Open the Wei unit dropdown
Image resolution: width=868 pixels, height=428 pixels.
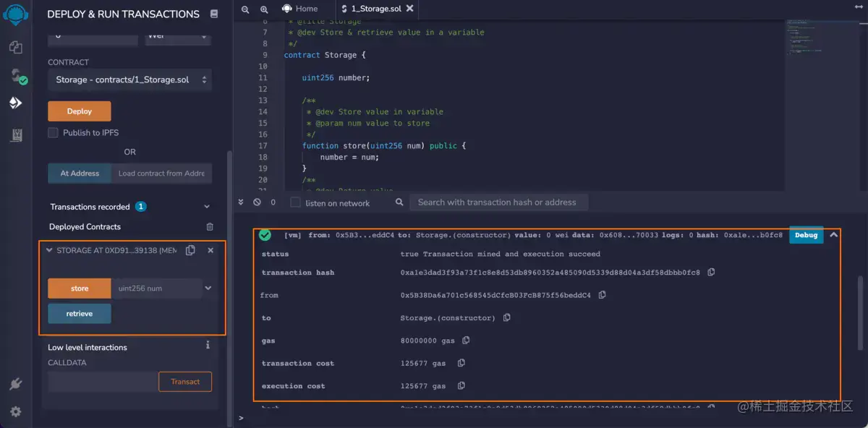click(x=179, y=36)
